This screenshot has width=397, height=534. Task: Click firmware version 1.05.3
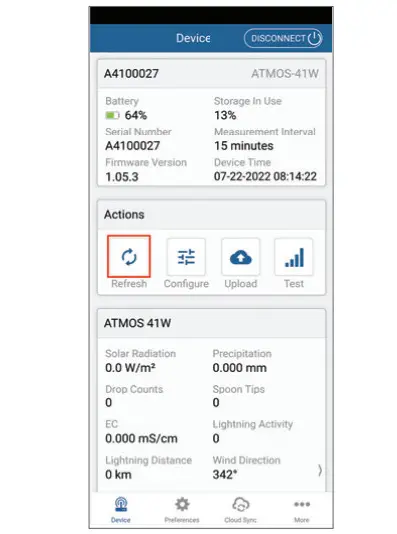122,177
